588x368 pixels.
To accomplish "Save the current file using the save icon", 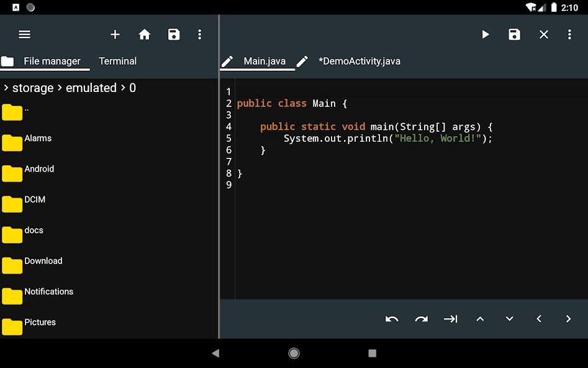I will click(x=514, y=34).
